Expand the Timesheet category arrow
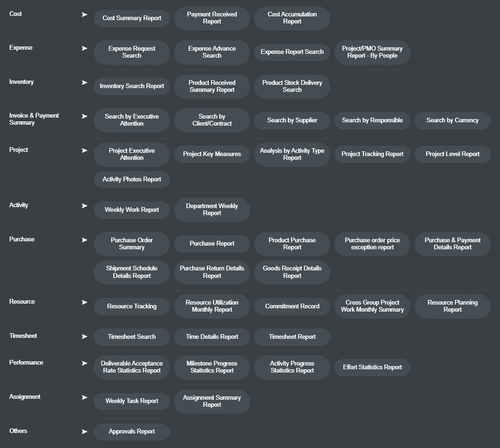The height and width of the screenshot is (448, 500). pos(84,336)
